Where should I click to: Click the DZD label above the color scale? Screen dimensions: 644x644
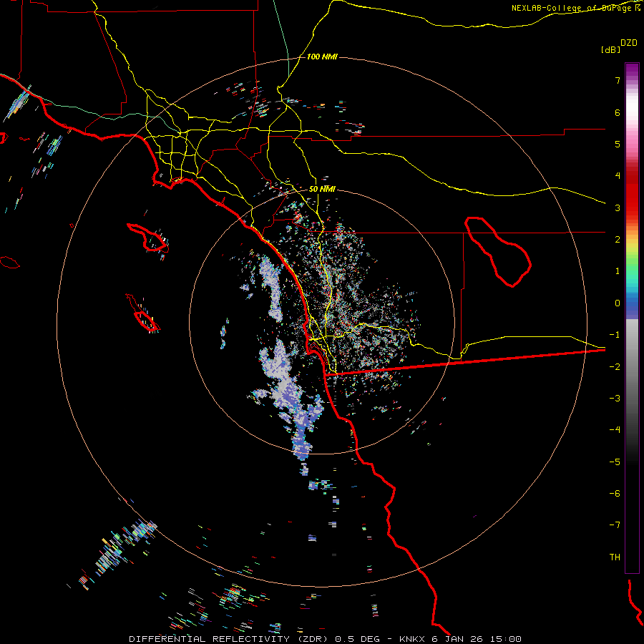point(629,43)
